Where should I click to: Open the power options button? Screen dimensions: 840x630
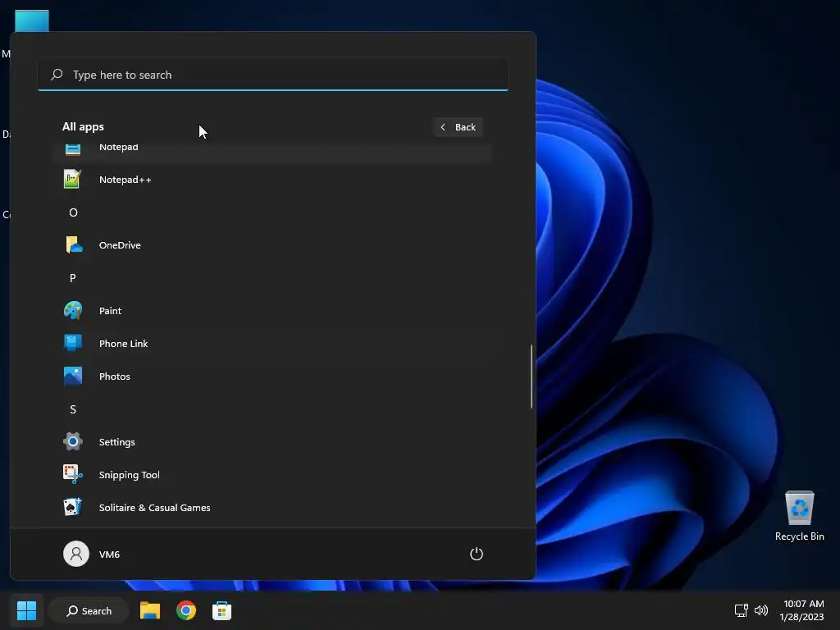(x=477, y=554)
